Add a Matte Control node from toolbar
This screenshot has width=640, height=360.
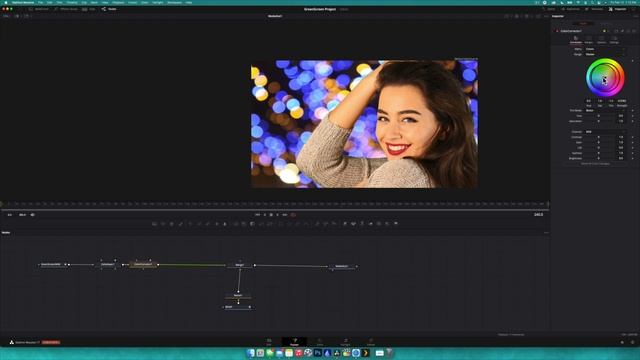252,224
